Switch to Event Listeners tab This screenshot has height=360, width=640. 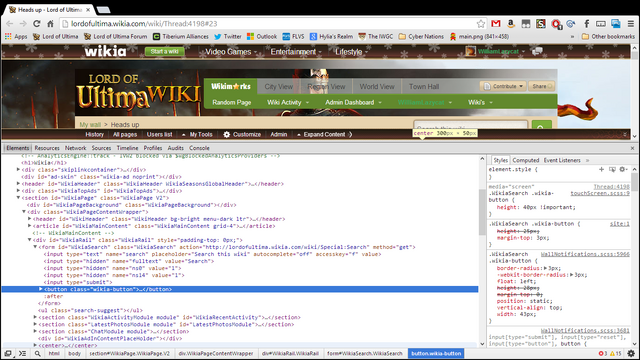click(562, 160)
